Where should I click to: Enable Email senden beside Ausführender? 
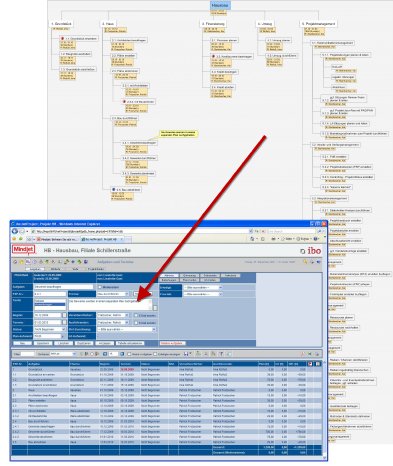(x=136, y=322)
